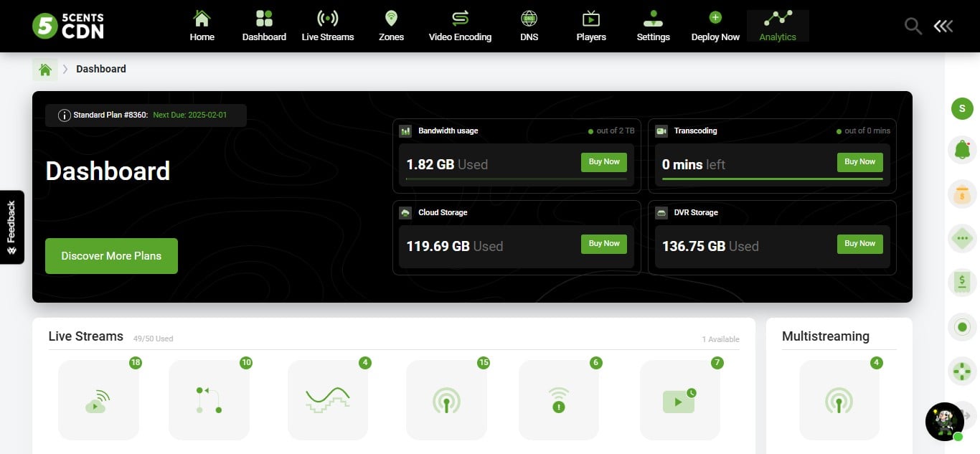The image size is (980, 454).
Task: Click the Discover More Plans button
Action: 111,256
